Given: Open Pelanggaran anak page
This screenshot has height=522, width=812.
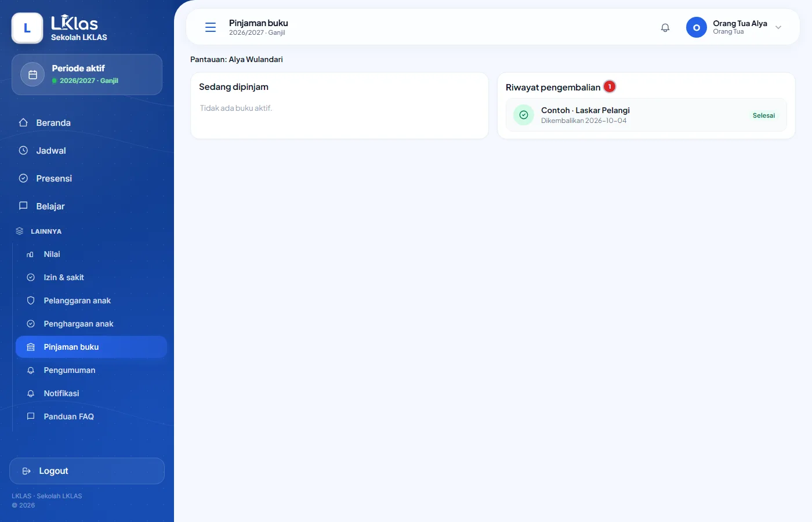Looking at the screenshot, I should point(92,300).
